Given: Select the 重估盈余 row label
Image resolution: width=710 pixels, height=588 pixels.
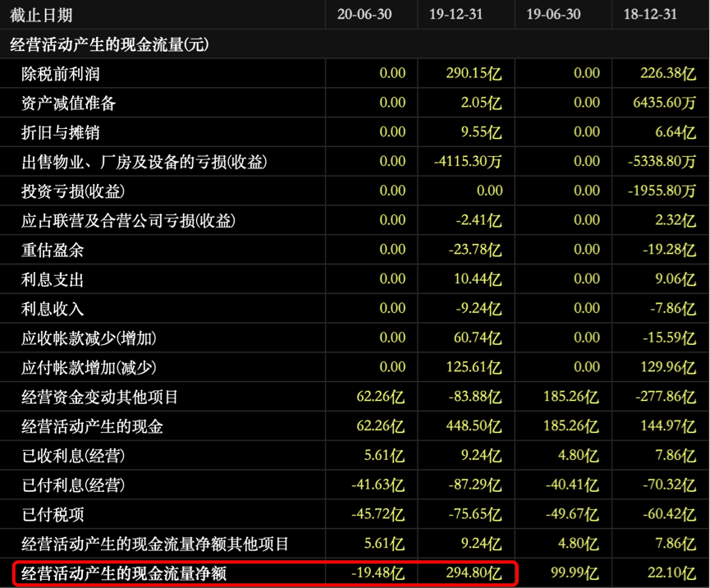Looking at the screenshot, I should pyautogui.click(x=52, y=250).
